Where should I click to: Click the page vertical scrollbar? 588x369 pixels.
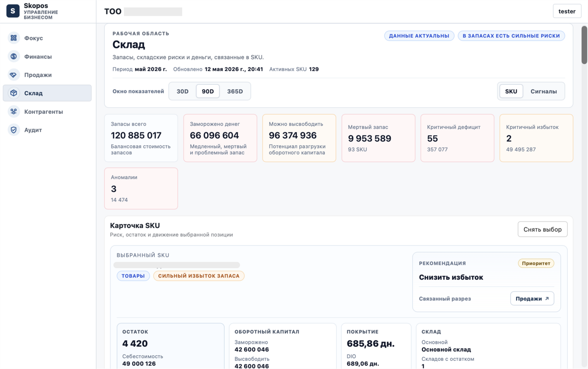pyautogui.click(x=584, y=45)
